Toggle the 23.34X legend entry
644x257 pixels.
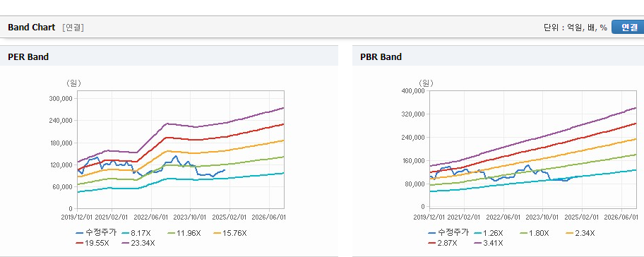click(138, 243)
